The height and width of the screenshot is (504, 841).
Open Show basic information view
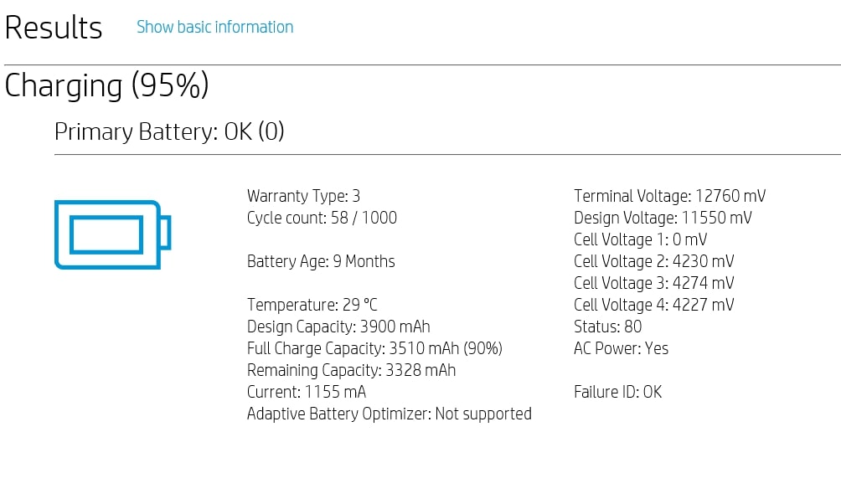point(214,27)
